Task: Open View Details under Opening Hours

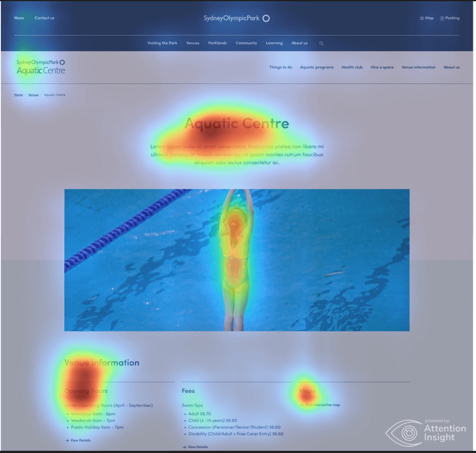Action: (x=78, y=440)
